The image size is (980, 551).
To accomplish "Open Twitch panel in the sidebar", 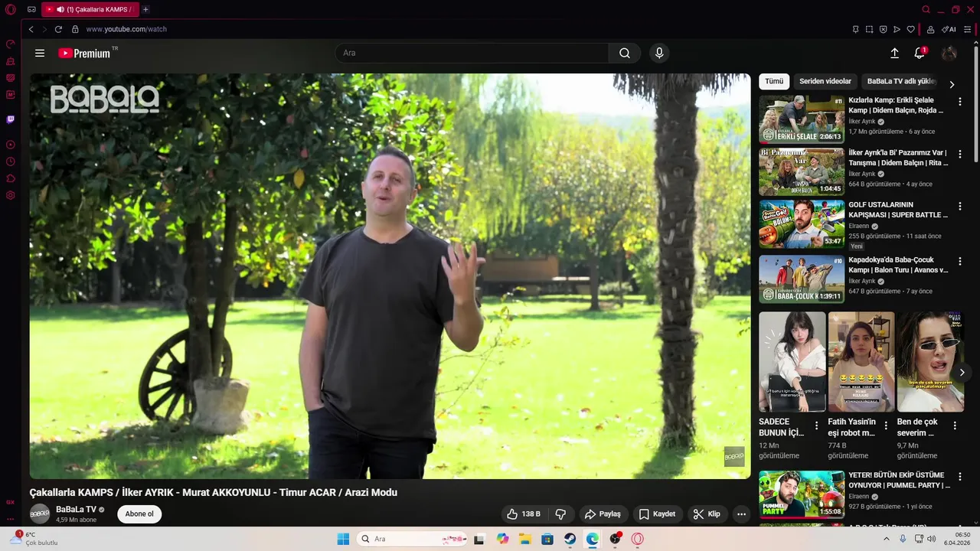I will [11, 119].
